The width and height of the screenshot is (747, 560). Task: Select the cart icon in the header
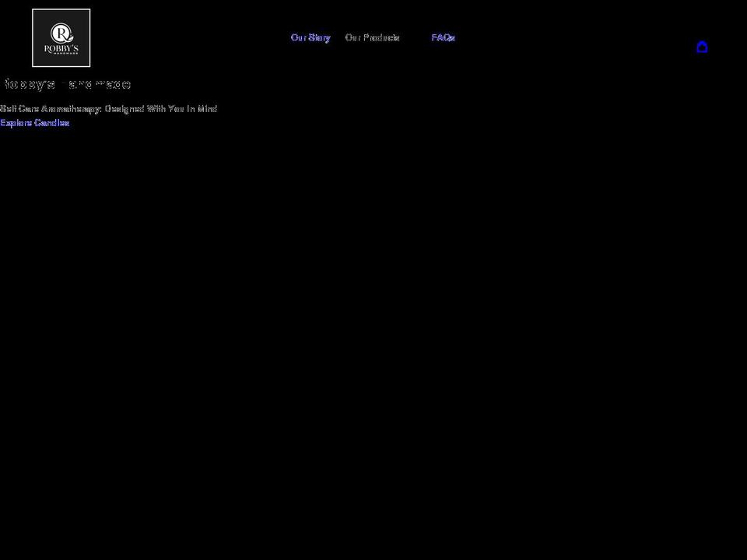pos(703,47)
